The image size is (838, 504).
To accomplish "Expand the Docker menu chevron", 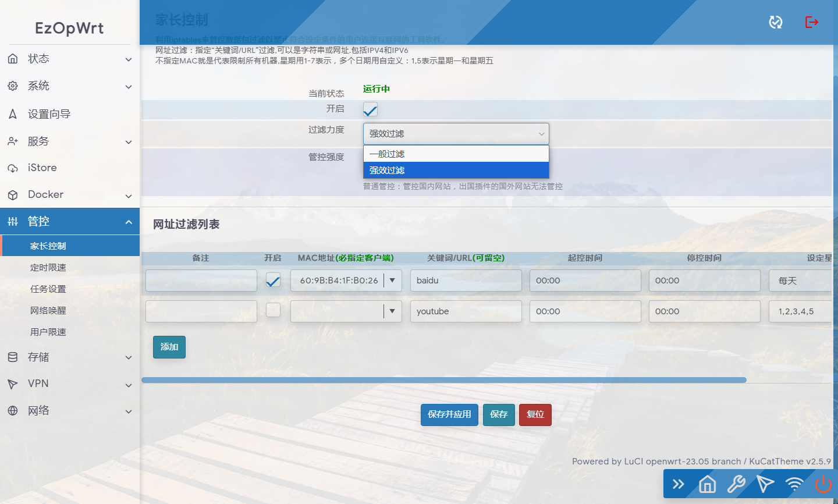I will (129, 196).
